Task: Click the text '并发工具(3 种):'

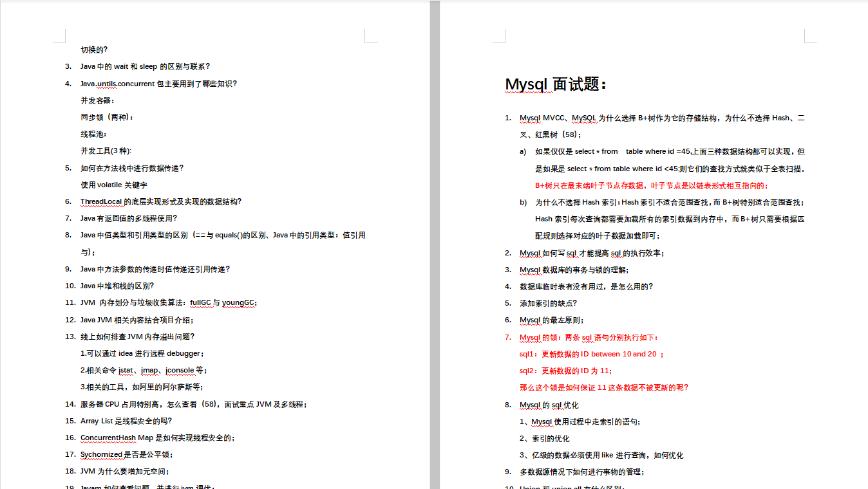Action: pyautogui.click(x=106, y=151)
